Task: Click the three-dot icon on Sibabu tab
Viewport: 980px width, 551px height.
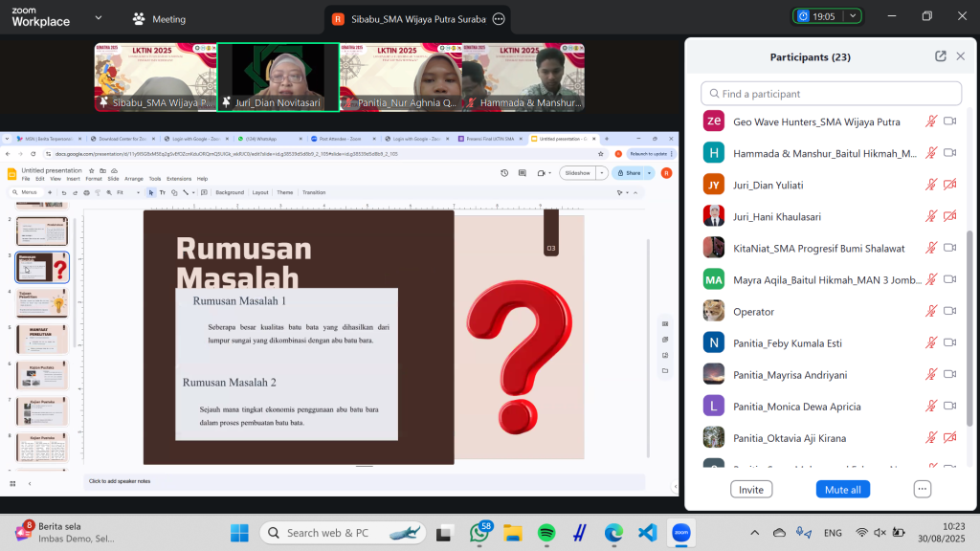Action: click(x=498, y=19)
